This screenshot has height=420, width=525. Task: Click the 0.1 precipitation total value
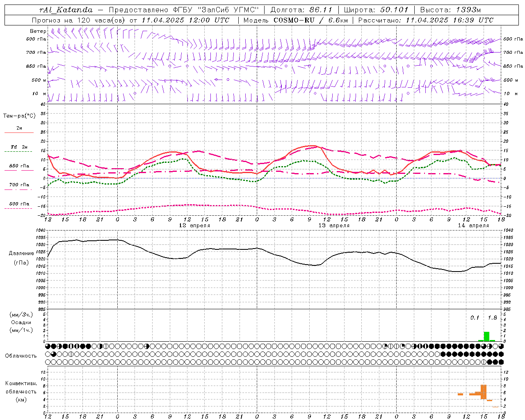pos(475,318)
